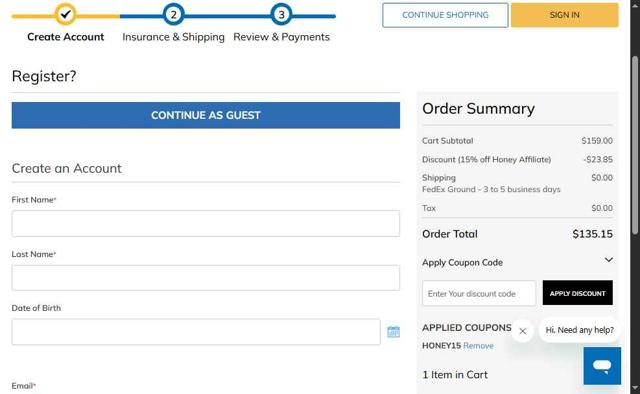Click the 'Insurance & Shipping' step label

pos(173,37)
